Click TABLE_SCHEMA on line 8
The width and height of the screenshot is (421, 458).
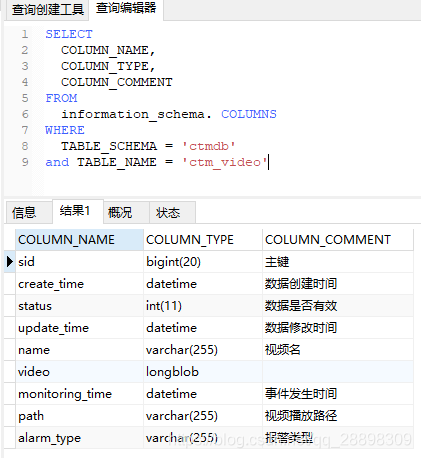click(109, 146)
